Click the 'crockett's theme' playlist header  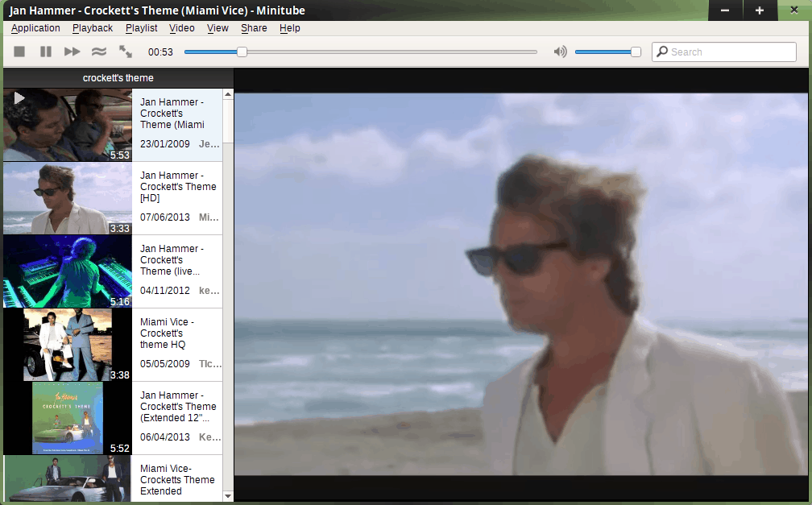pos(118,78)
